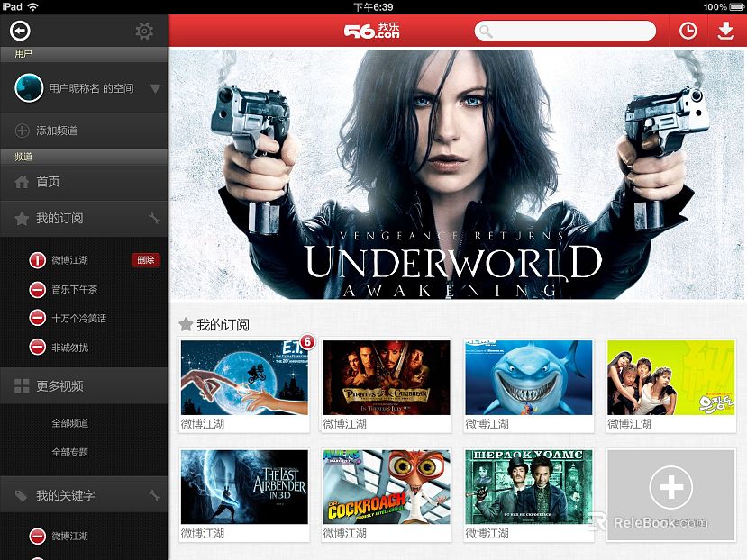The image size is (747, 560).
Task: Click the grid icon beside 更多视频
Action: [x=22, y=386]
